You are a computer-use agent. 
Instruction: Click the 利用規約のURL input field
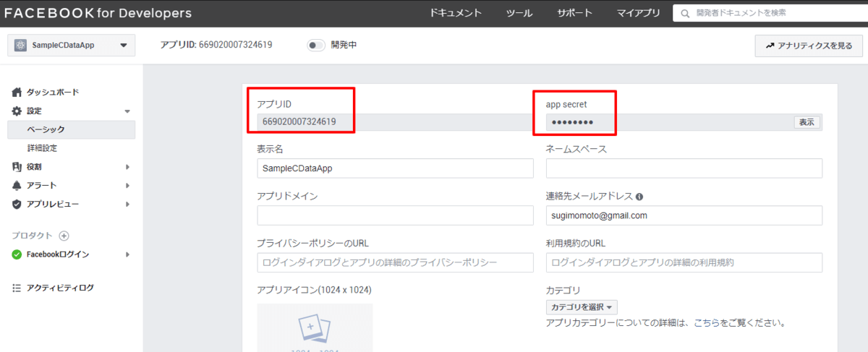click(684, 262)
